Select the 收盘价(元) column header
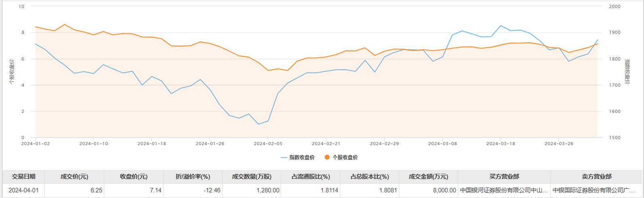 (134, 177)
